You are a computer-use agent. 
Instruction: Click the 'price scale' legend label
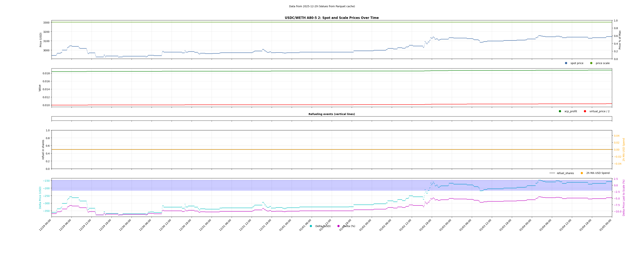point(602,63)
